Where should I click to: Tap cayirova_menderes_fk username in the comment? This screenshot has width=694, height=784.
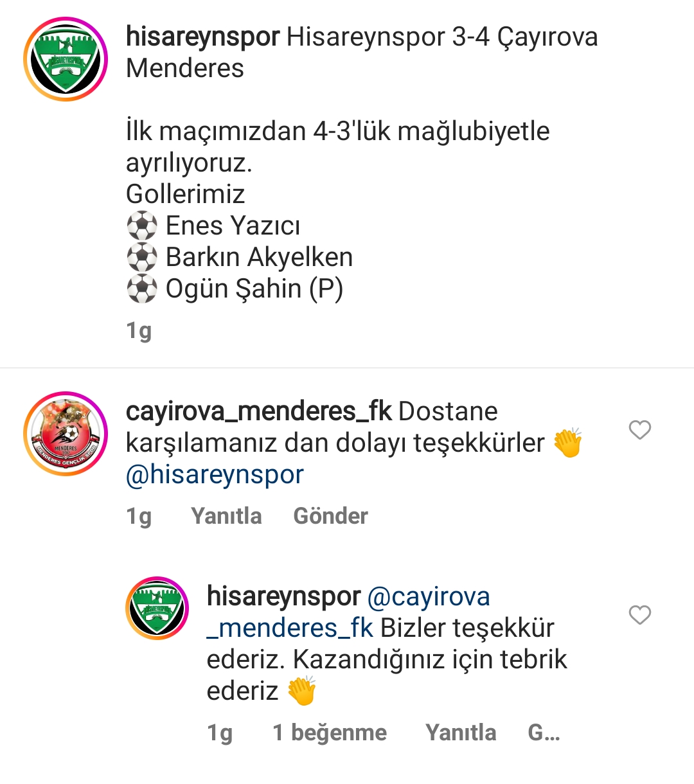(258, 411)
